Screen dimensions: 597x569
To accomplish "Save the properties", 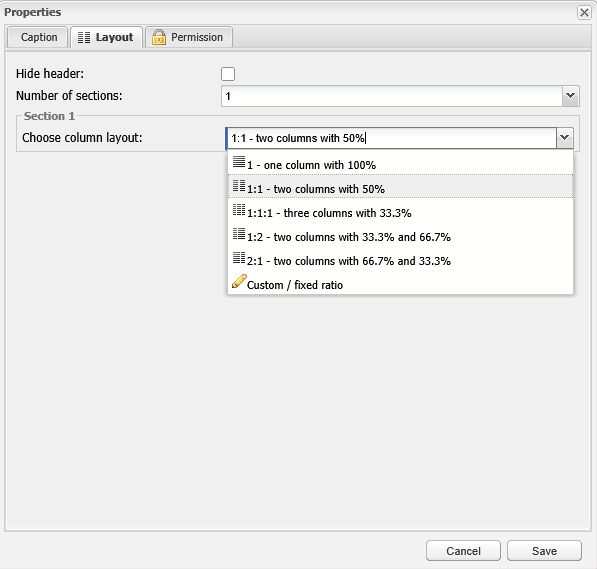I will tap(544, 551).
